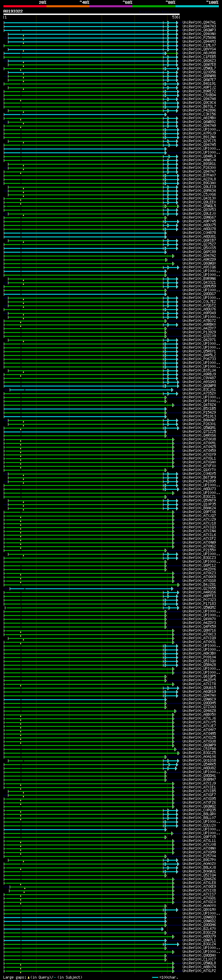Select the AV193322 query label
The width and height of the screenshot is (222, 980).
point(13,11)
